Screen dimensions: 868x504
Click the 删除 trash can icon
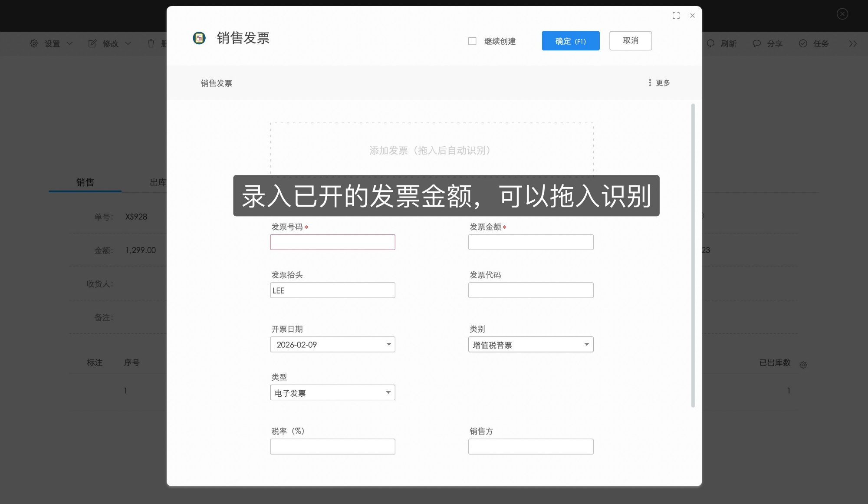pyautogui.click(x=151, y=43)
